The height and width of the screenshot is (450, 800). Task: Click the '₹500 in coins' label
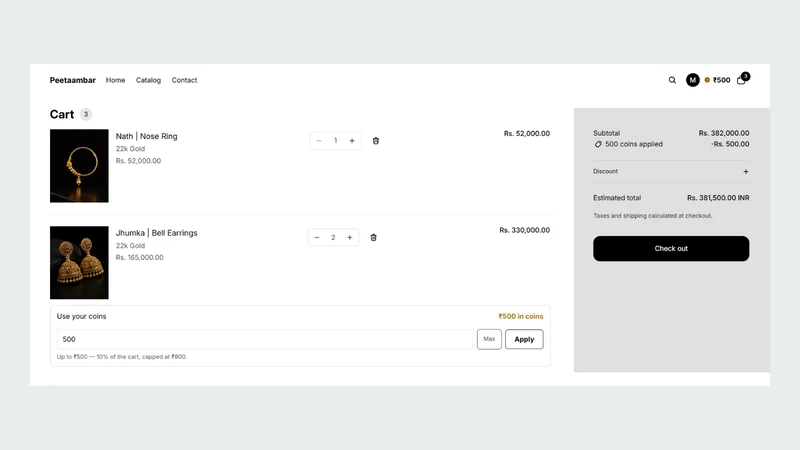(x=521, y=316)
